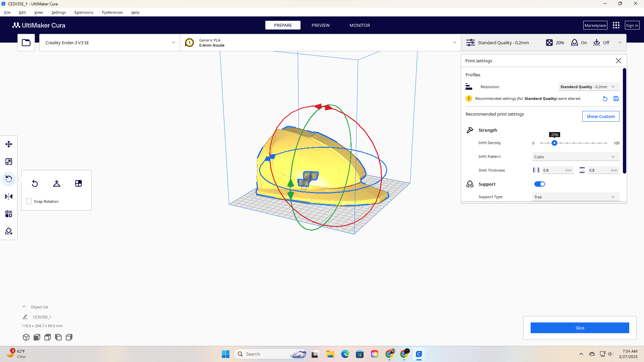
Task: Open Windows Start menu
Action: tap(226, 354)
